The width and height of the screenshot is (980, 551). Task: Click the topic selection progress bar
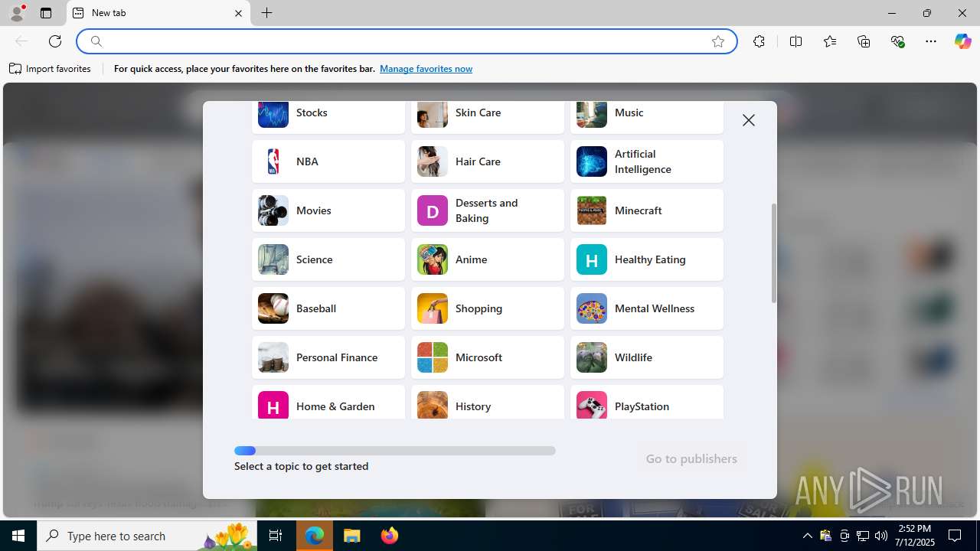click(x=395, y=451)
